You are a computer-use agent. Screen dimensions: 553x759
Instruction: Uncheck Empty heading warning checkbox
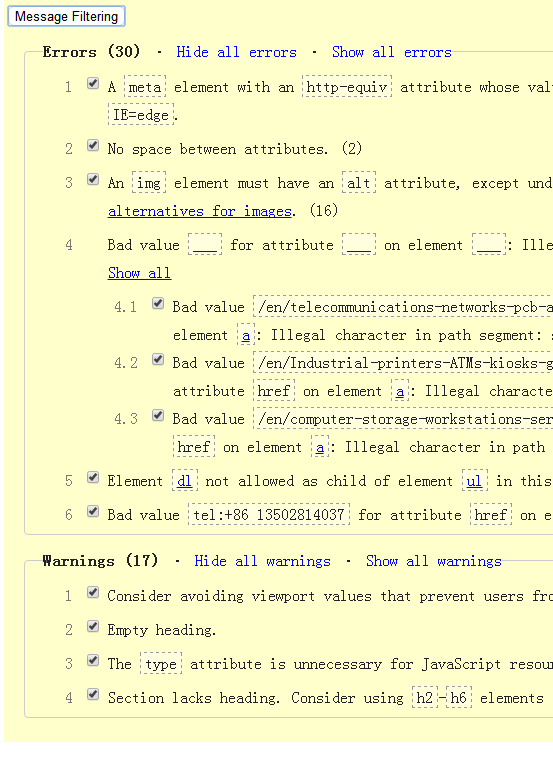[93, 626]
